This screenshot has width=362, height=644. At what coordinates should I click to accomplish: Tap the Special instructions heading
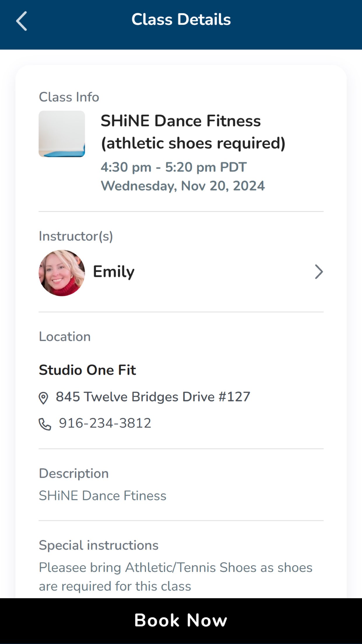99,545
